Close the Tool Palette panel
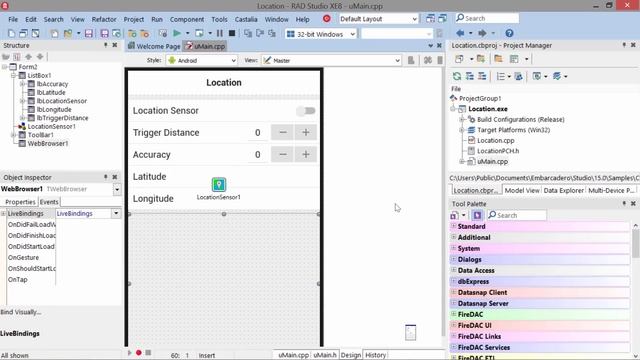 (x=633, y=203)
